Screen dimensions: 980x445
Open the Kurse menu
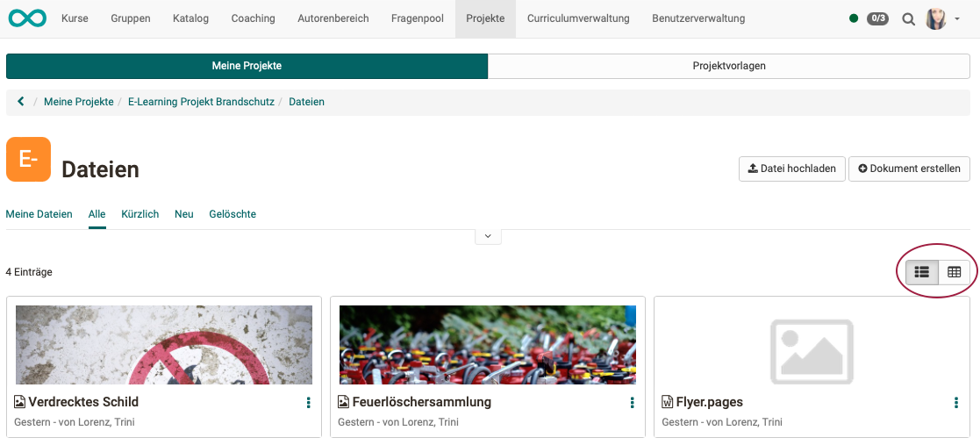click(x=75, y=18)
